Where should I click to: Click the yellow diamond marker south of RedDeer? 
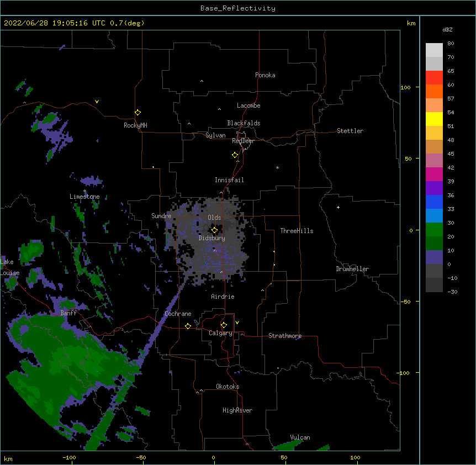(x=235, y=155)
